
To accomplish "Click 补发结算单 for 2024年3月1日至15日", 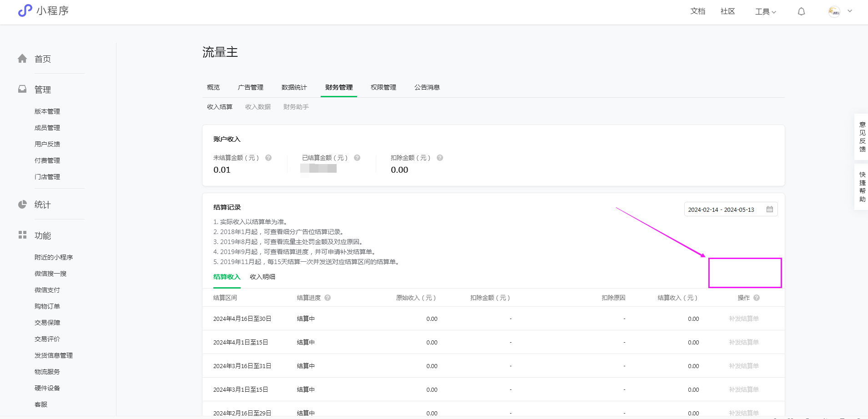I will pyautogui.click(x=744, y=389).
